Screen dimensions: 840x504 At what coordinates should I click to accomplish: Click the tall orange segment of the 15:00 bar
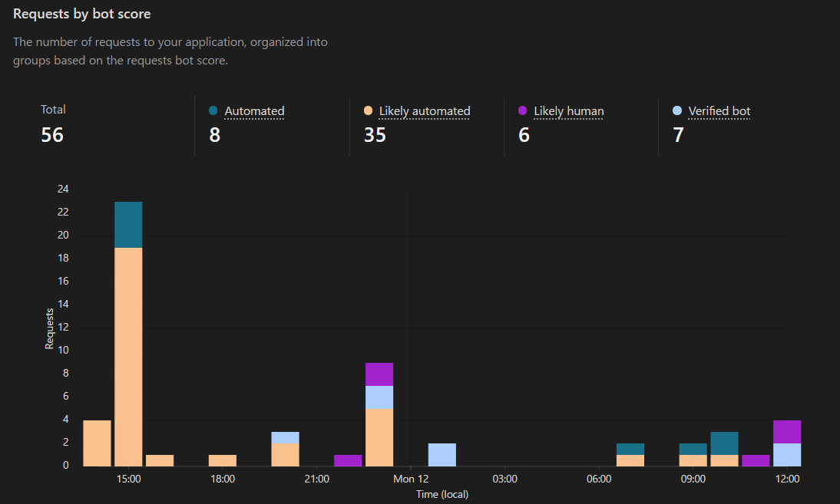128,357
